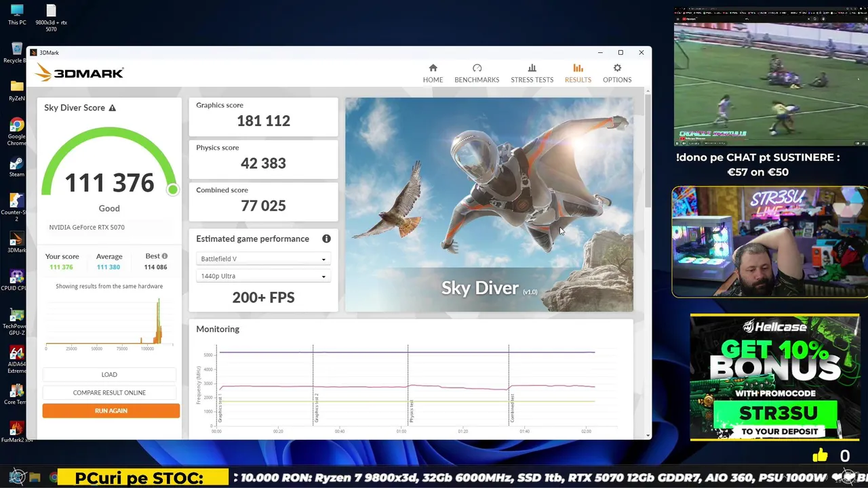Click the Graphics score value 181 112

(263, 121)
